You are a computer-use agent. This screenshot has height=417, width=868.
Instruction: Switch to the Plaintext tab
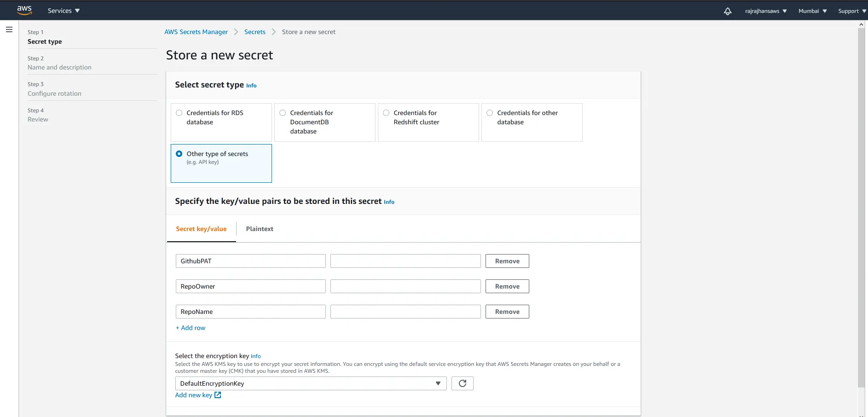click(x=259, y=229)
